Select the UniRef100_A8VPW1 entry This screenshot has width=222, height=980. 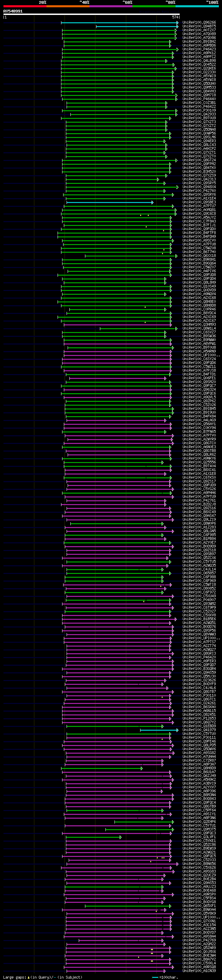(199, 344)
